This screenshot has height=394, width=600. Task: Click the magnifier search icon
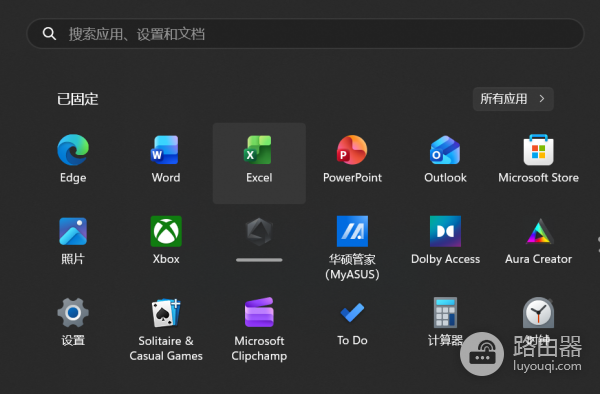pos(49,34)
